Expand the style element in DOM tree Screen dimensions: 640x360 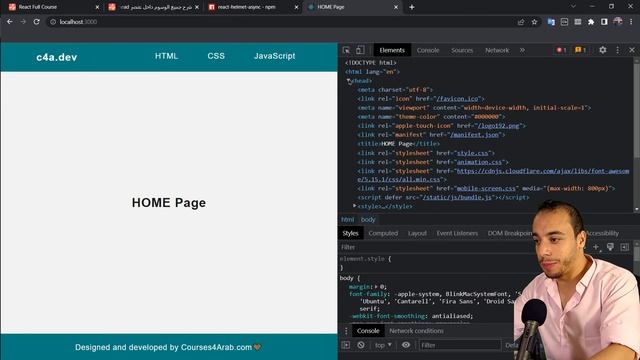pyautogui.click(x=355, y=206)
